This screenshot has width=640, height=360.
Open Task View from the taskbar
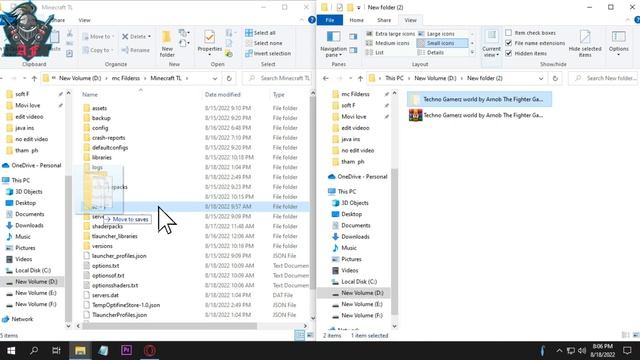tap(57, 351)
